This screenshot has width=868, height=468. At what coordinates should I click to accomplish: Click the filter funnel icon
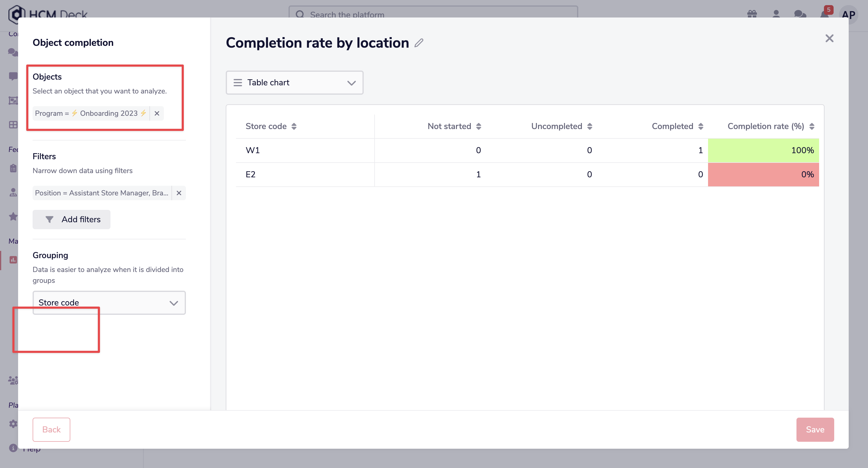49,220
